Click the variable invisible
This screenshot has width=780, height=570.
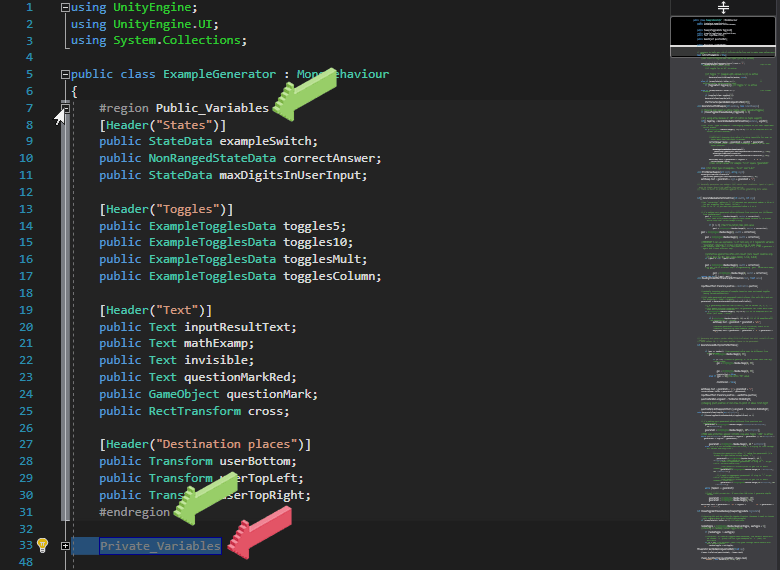point(216,360)
